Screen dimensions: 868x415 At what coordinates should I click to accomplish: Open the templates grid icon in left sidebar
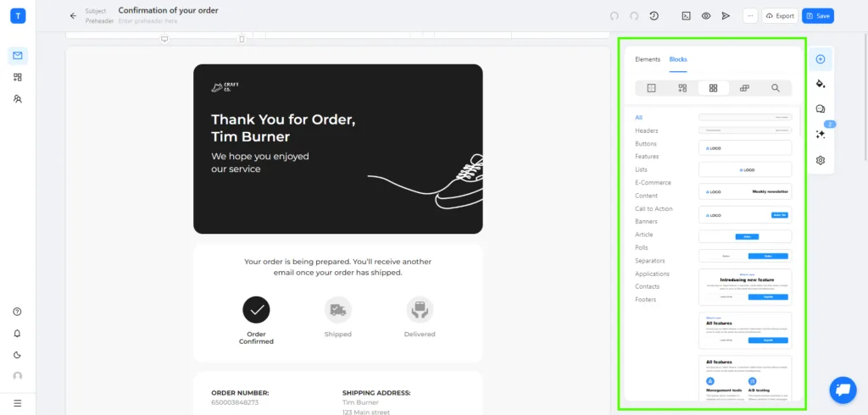18,77
